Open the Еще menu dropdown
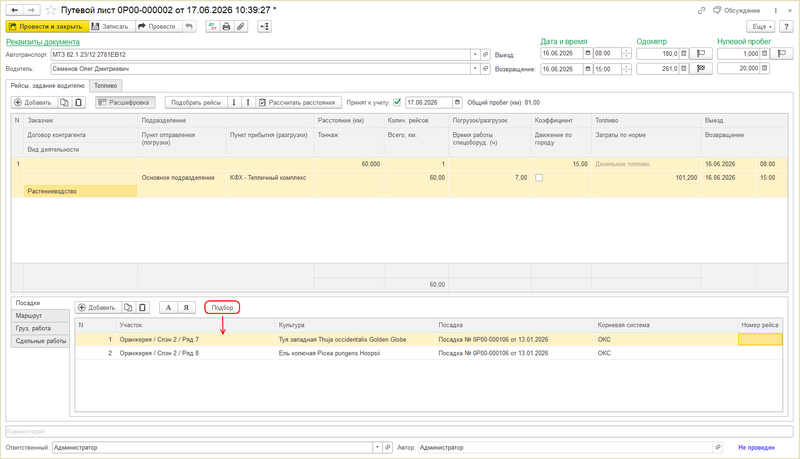The height and width of the screenshot is (459, 800). [x=761, y=27]
